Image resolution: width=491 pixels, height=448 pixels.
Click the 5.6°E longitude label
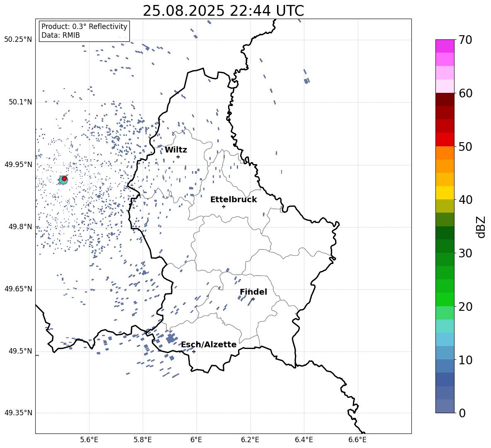click(x=89, y=440)
